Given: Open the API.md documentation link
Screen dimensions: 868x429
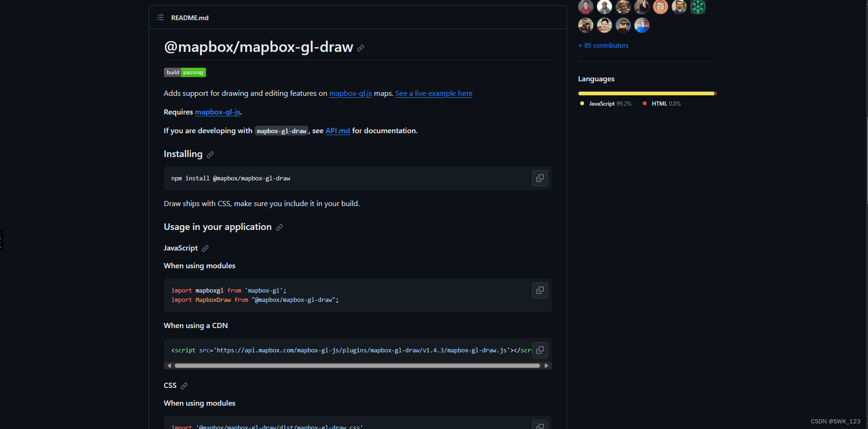Looking at the screenshot, I should coord(338,131).
